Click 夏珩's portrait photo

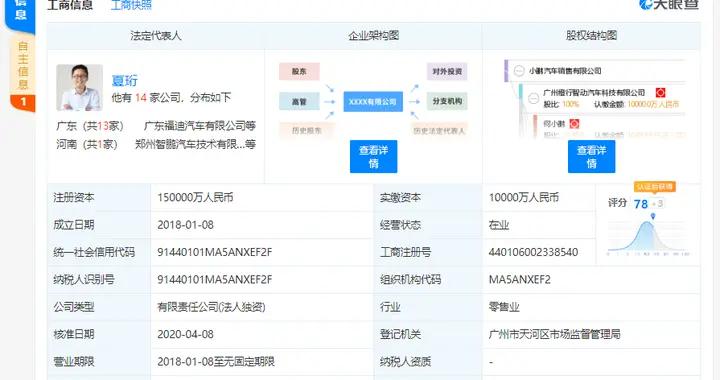(x=79, y=87)
